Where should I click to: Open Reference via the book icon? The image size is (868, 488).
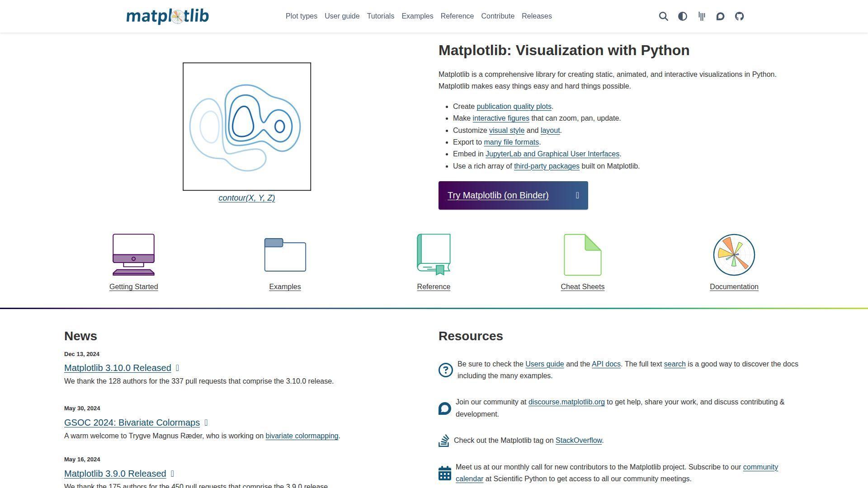(433, 254)
